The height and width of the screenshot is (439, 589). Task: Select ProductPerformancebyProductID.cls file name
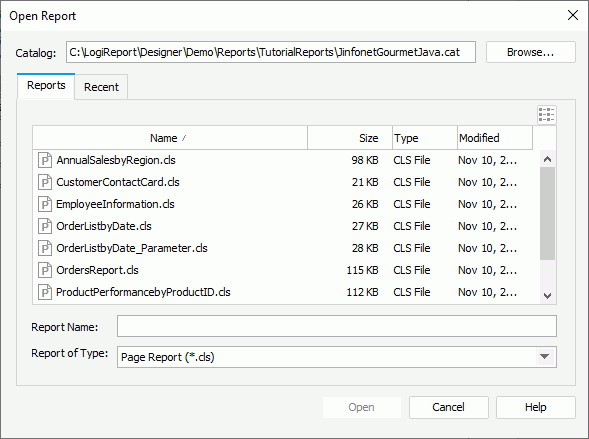tap(143, 292)
